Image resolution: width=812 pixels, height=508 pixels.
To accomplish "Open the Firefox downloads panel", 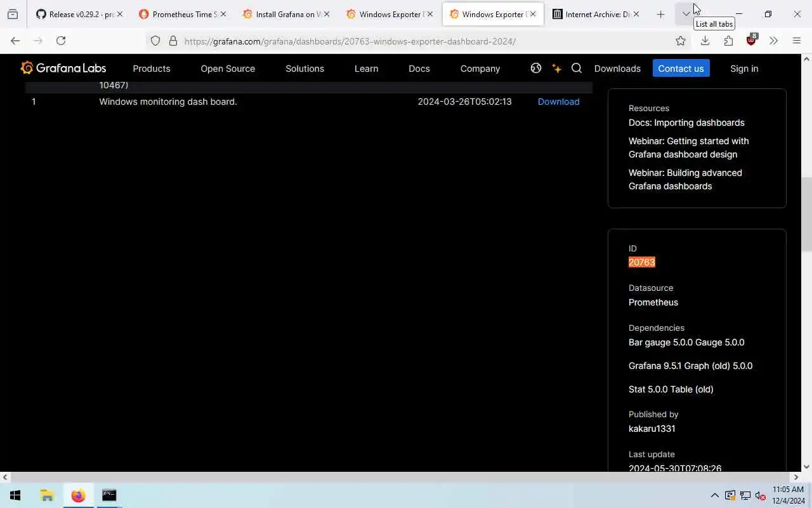I will point(705,41).
